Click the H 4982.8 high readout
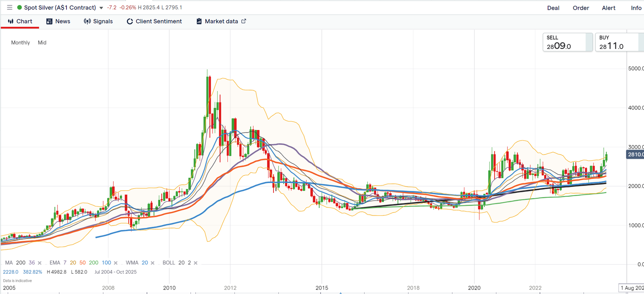The image size is (644, 294). click(57, 272)
